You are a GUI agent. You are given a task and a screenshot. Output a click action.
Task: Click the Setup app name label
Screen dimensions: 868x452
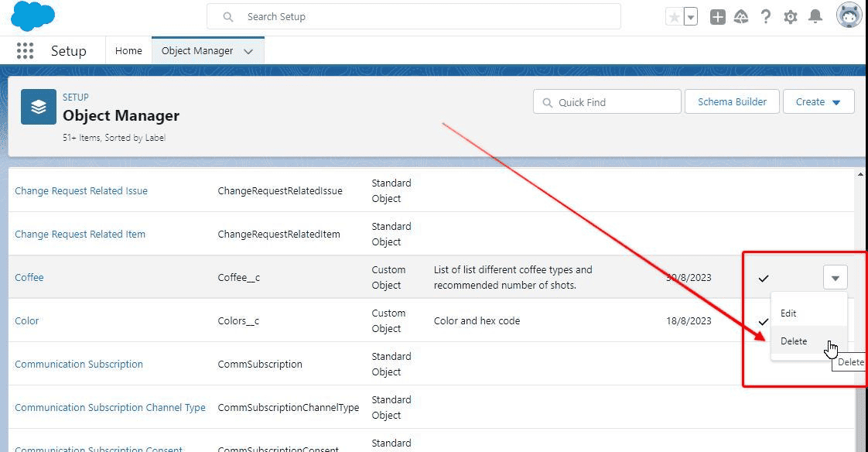pyautogui.click(x=69, y=51)
